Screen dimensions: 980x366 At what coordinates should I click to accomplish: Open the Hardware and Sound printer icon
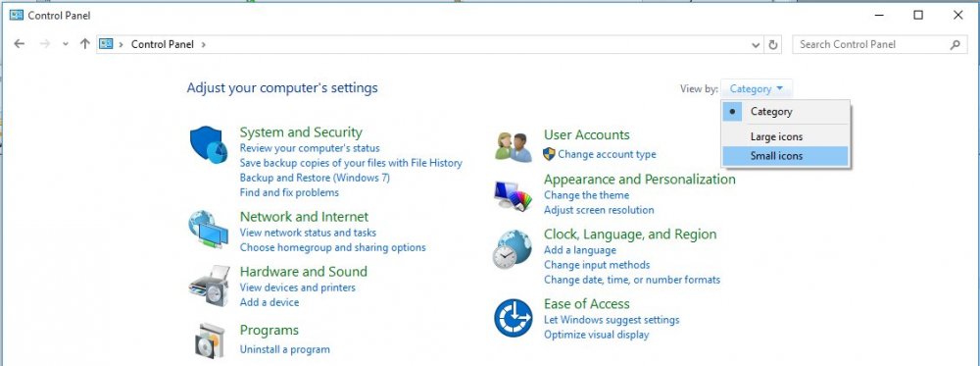tap(209, 286)
